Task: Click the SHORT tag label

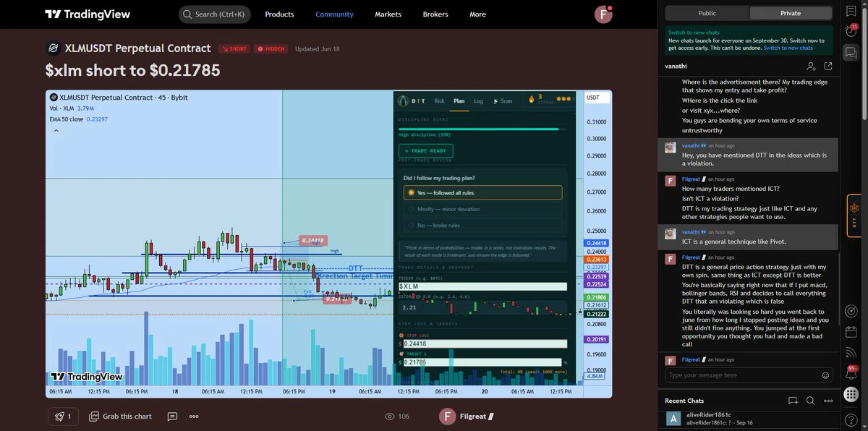Action: click(x=234, y=49)
